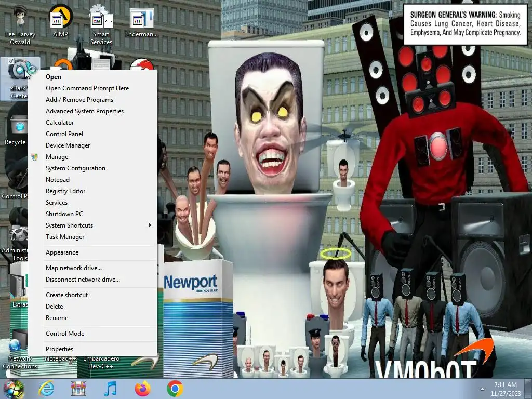Open the music note taskbar icon

click(x=110, y=389)
